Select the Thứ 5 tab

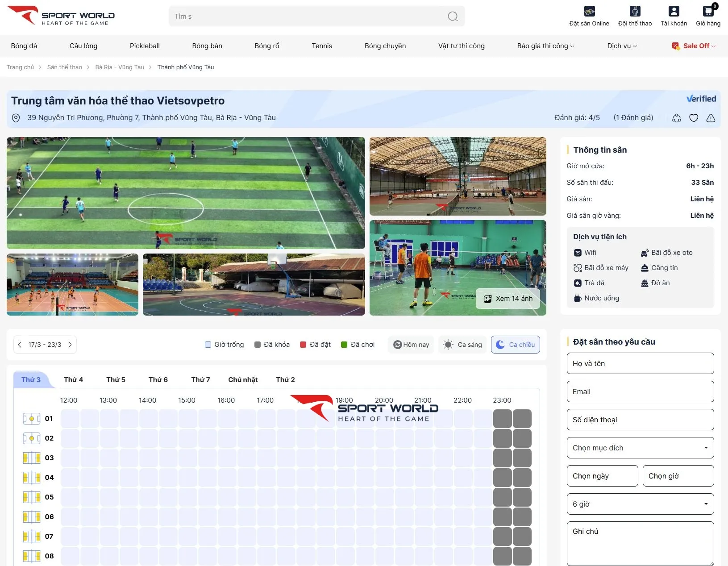(x=116, y=380)
